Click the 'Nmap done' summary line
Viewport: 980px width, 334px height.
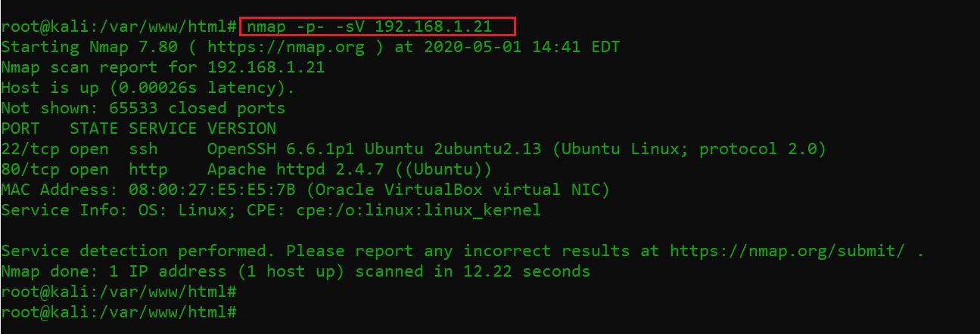[x=295, y=271]
